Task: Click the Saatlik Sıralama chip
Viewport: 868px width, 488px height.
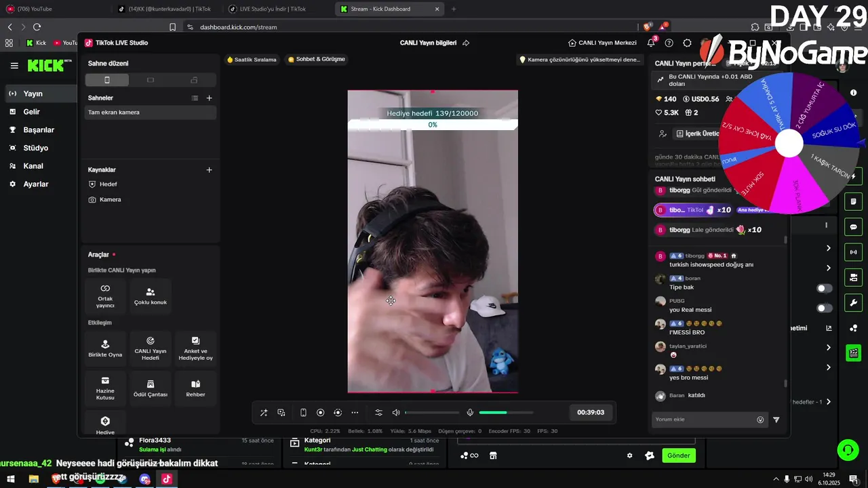Action: tap(252, 60)
